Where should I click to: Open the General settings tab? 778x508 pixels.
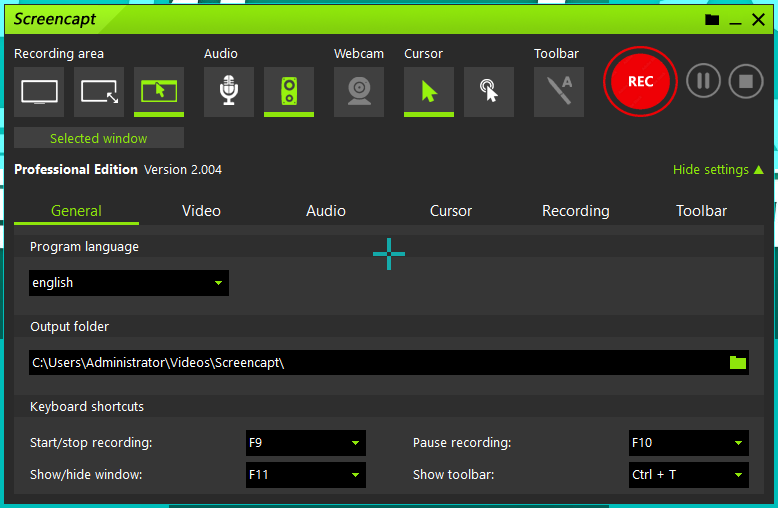coord(76,211)
